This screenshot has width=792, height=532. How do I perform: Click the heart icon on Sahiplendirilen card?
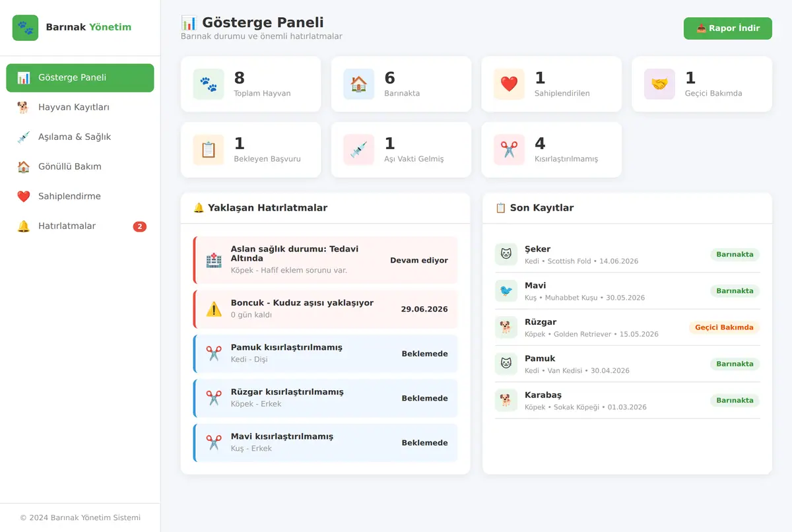coord(509,84)
